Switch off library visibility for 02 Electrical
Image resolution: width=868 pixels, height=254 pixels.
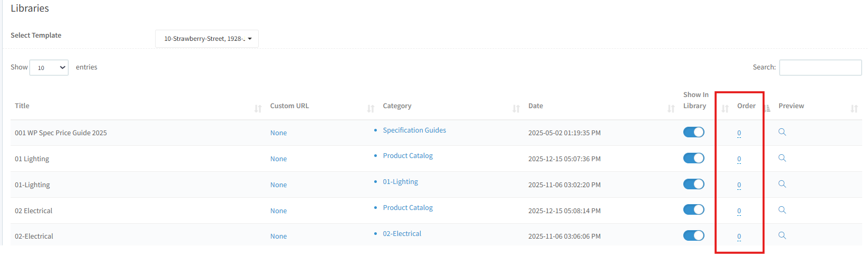click(693, 210)
